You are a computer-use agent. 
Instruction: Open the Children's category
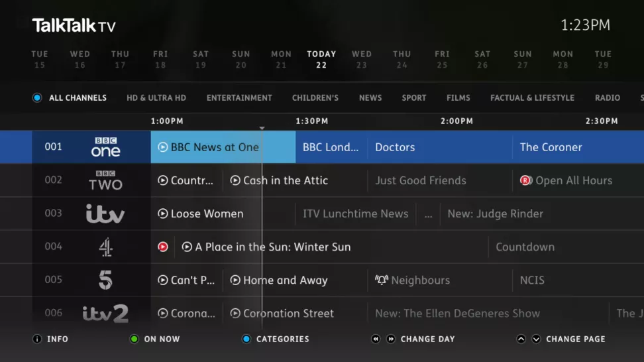315,98
